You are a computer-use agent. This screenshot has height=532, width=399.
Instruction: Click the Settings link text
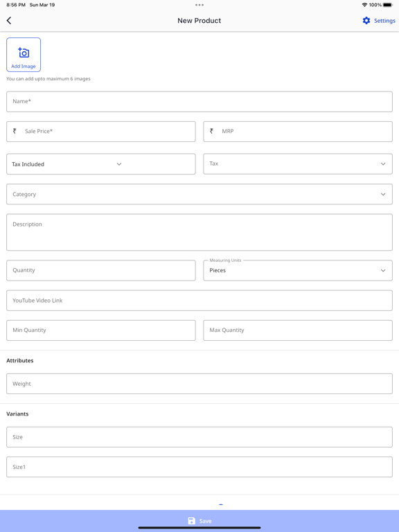[x=384, y=21]
